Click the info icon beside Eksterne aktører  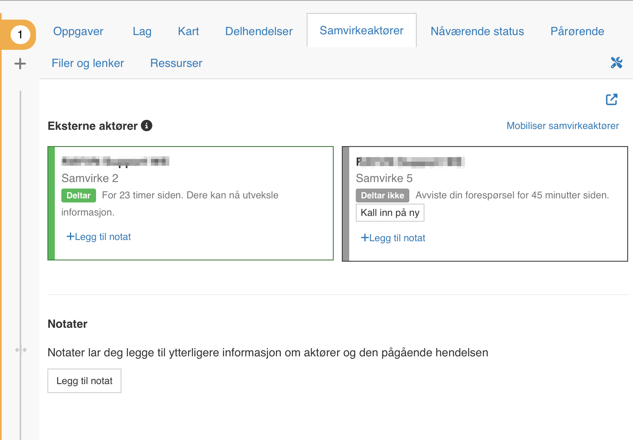click(147, 126)
